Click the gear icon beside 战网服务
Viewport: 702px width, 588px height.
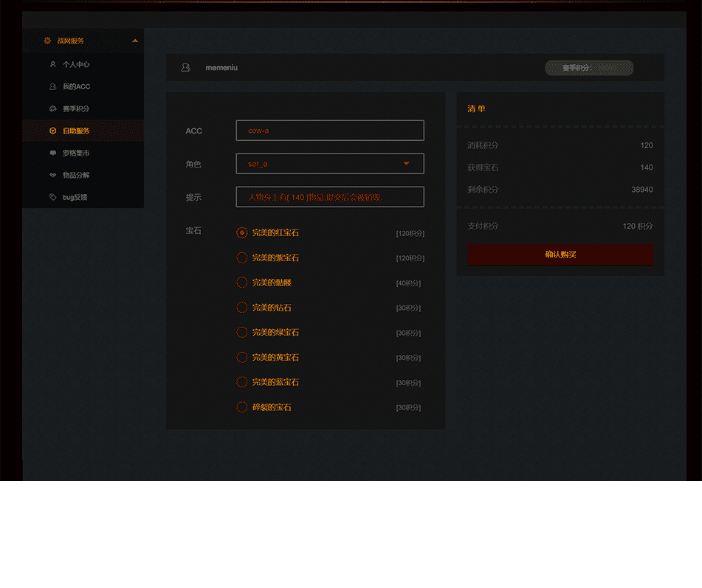(x=47, y=41)
